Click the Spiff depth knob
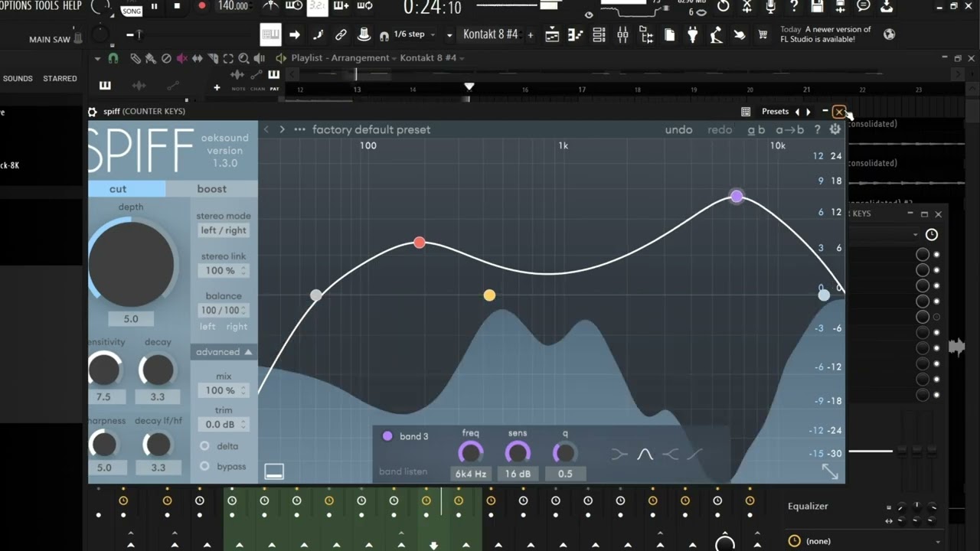The height and width of the screenshot is (551, 980). 131,265
